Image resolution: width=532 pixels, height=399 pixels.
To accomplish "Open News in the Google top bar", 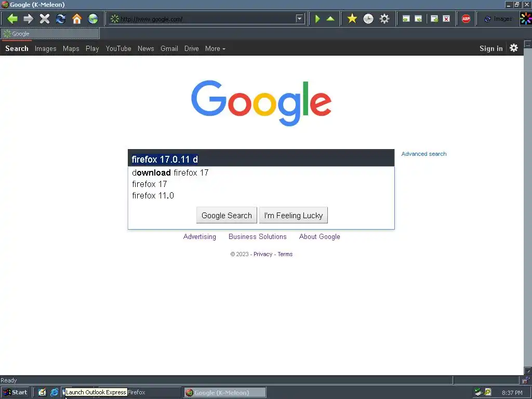I will pos(146,48).
